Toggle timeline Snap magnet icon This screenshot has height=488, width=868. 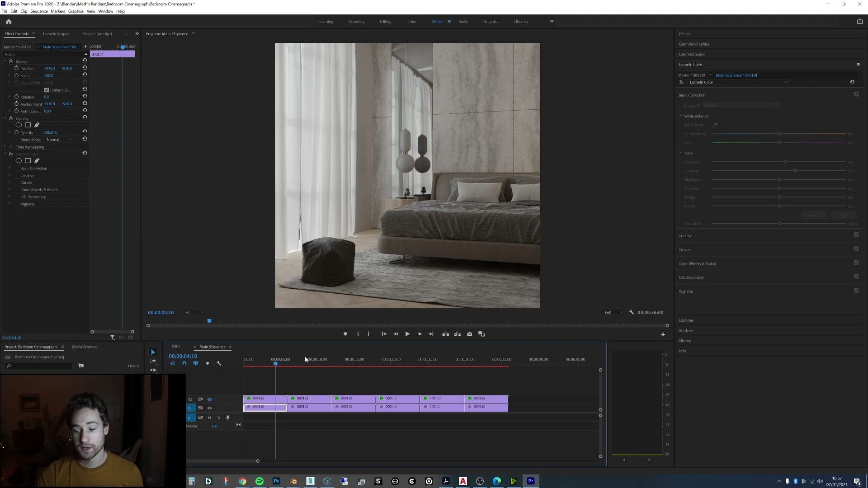184,363
